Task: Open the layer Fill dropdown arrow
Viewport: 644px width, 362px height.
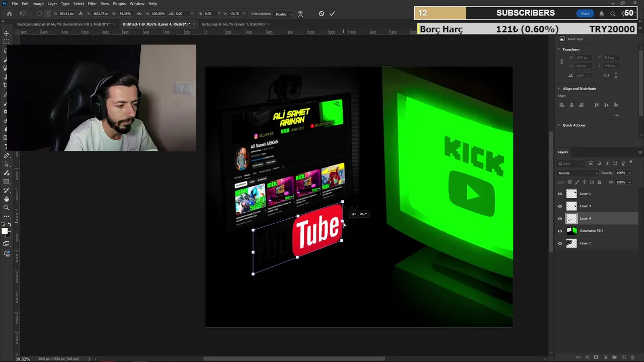Action: [629, 182]
